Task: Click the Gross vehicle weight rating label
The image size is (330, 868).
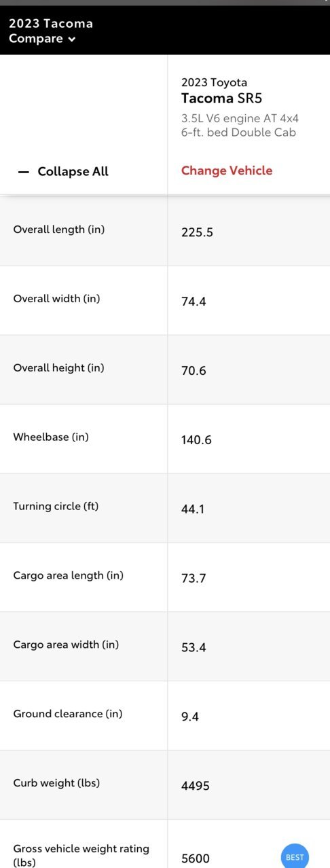Action: click(81, 855)
